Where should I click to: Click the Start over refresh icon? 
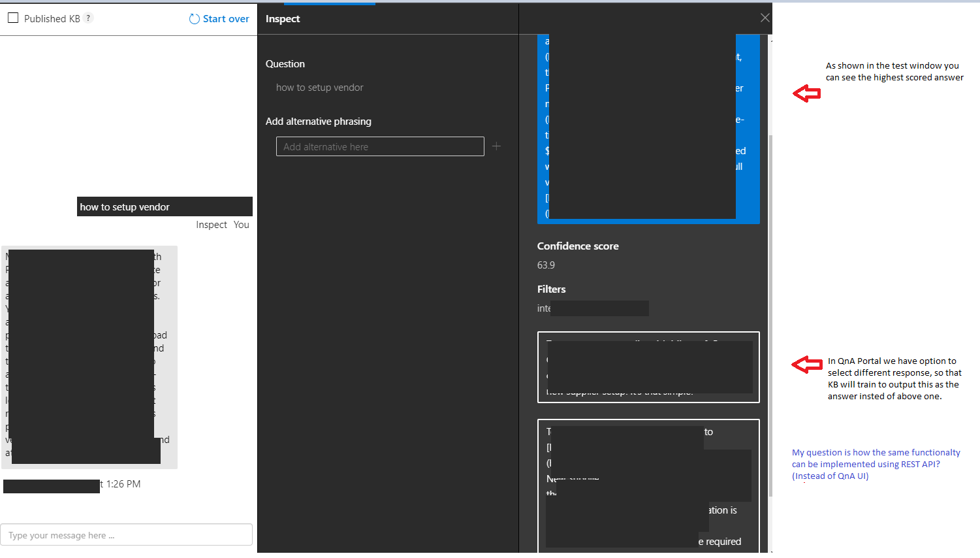click(193, 18)
